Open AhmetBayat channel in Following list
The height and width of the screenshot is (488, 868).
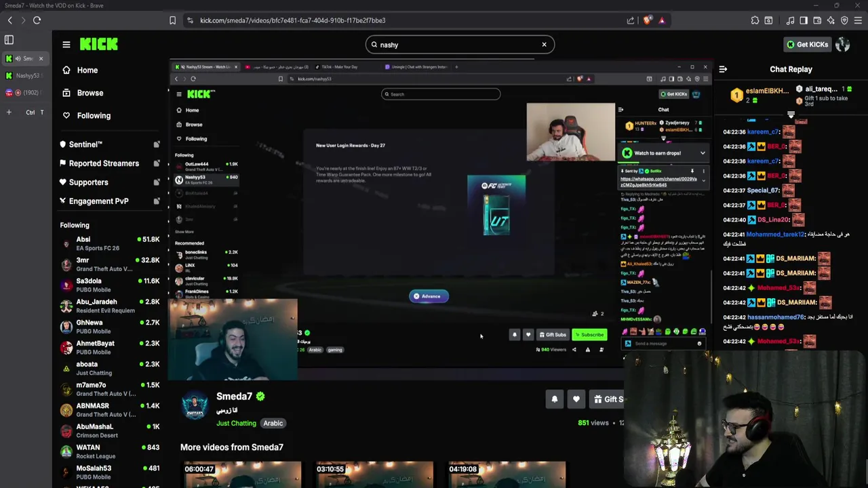coord(110,348)
